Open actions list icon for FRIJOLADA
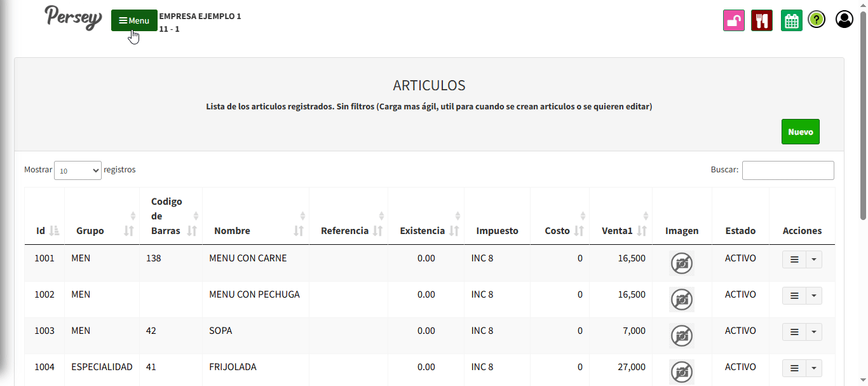This screenshot has width=868, height=386. pyautogui.click(x=794, y=368)
